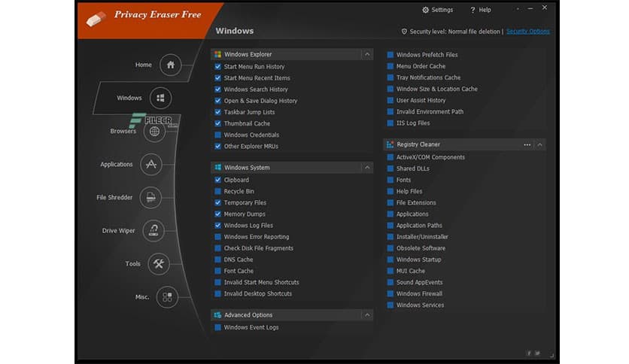Screen dimensions: 629x364
Task: Enable DNS Cache checkbox
Action: (x=218, y=259)
